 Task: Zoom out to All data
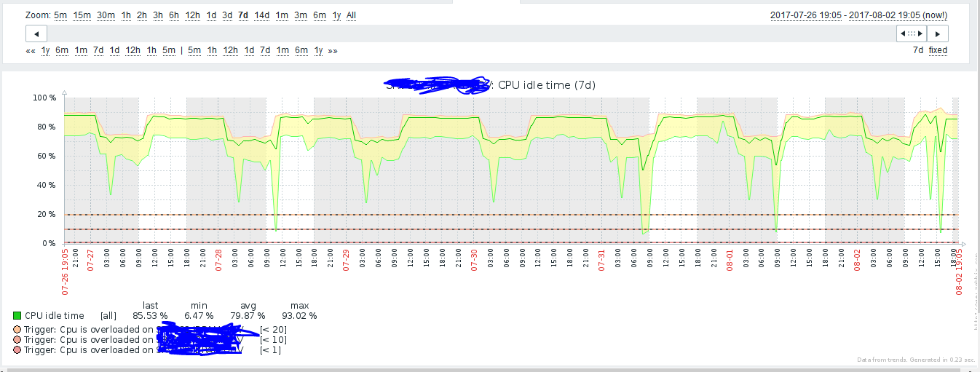coord(351,15)
